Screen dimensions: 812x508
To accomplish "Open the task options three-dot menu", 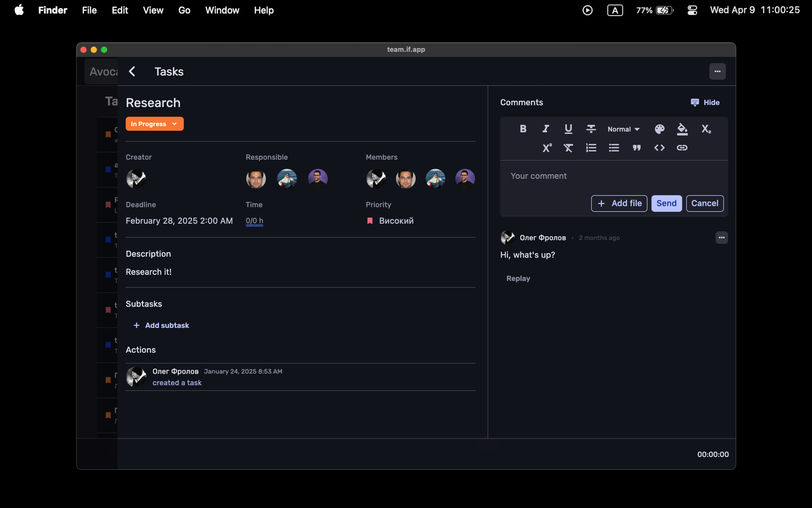I will [x=717, y=71].
